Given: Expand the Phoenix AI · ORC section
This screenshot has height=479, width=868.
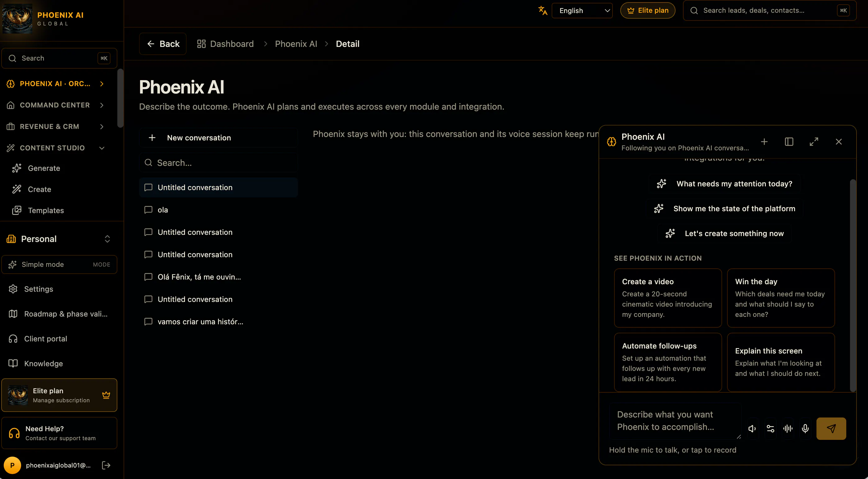Looking at the screenshot, I should [x=56, y=84].
